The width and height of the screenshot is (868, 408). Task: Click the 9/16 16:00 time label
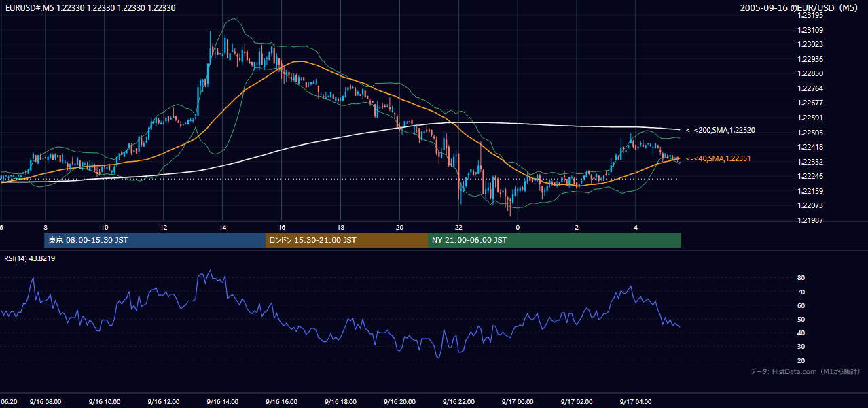(x=282, y=402)
